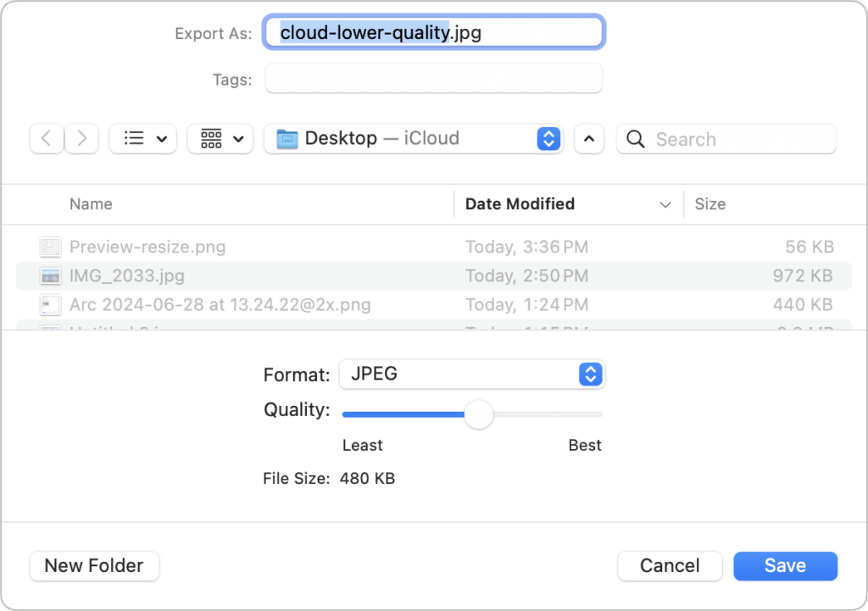
Task: Click the Name column header
Action: (91, 204)
